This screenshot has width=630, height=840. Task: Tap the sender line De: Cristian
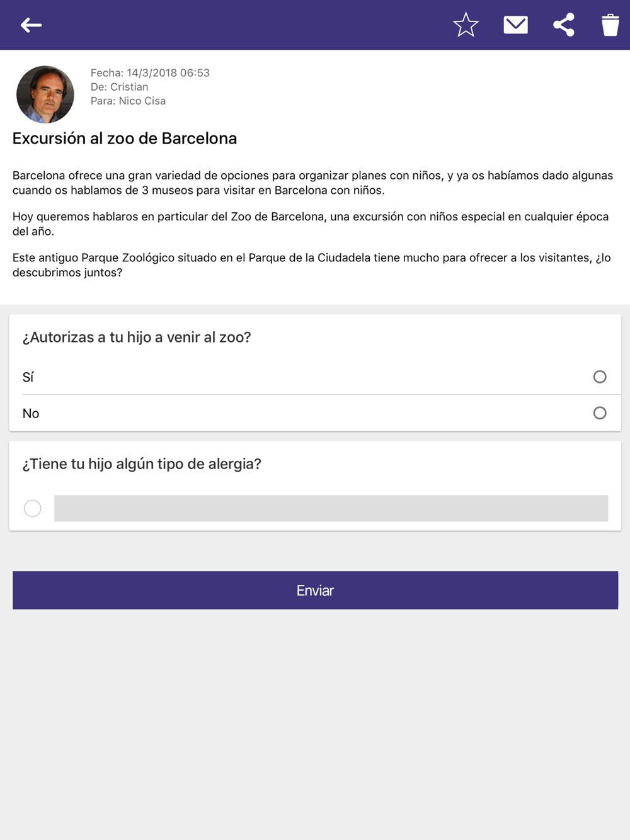pos(120,87)
